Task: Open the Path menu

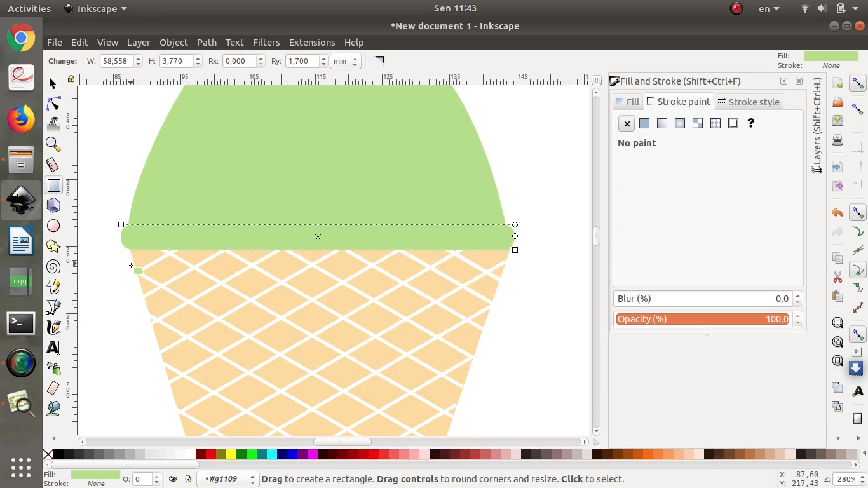Action: 207,43
